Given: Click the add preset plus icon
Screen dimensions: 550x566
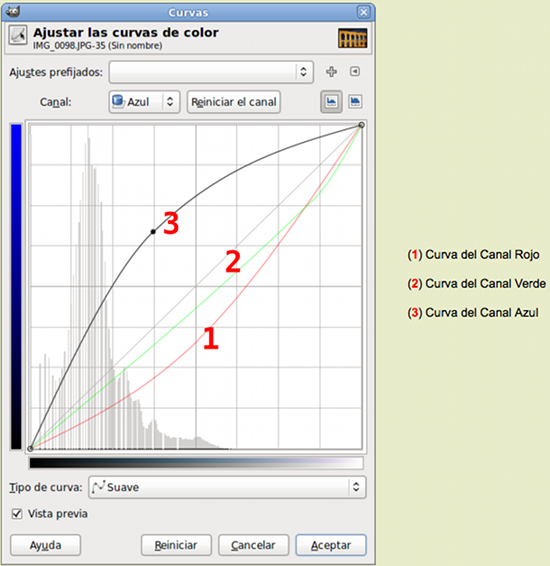Looking at the screenshot, I should click(331, 71).
